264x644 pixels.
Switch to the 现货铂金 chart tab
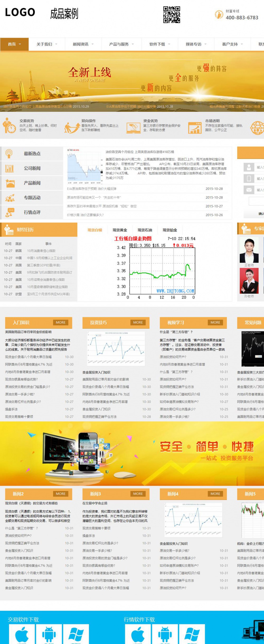tap(170, 230)
